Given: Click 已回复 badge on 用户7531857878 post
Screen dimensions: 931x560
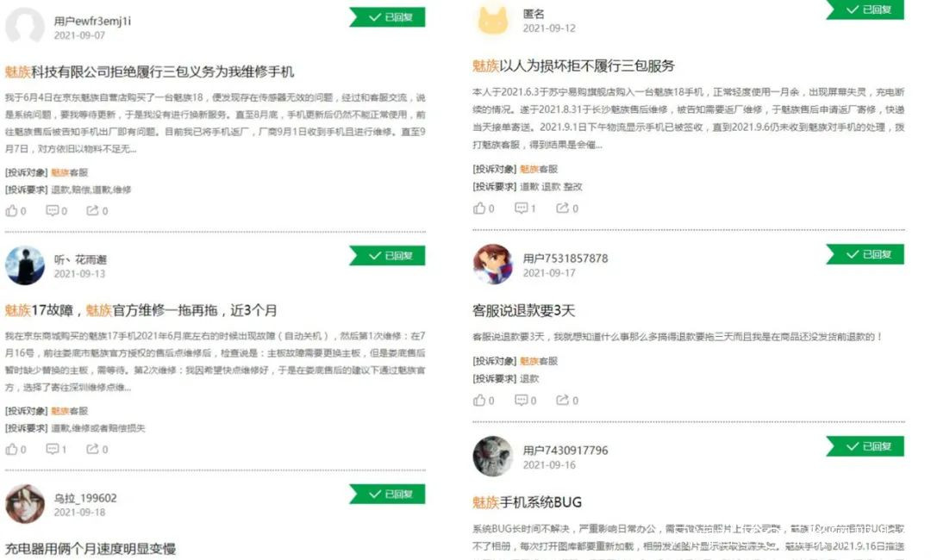Looking at the screenshot, I should tap(865, 254).
